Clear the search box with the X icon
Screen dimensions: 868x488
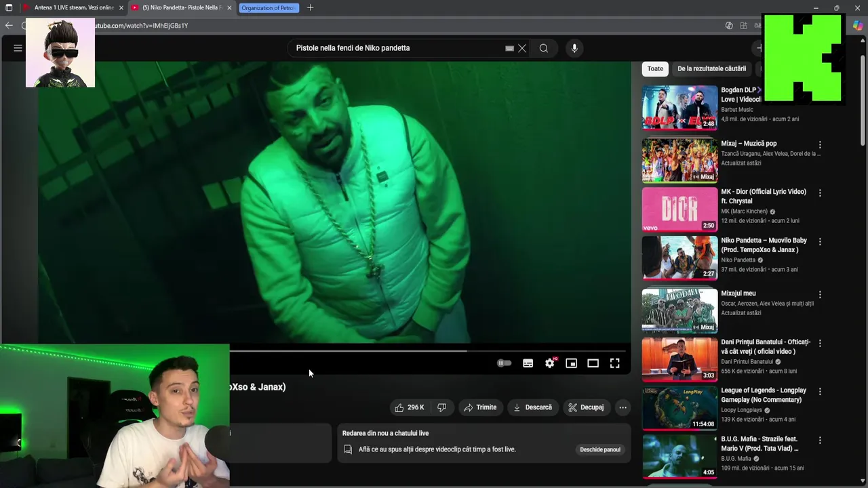tap(522, 48)
